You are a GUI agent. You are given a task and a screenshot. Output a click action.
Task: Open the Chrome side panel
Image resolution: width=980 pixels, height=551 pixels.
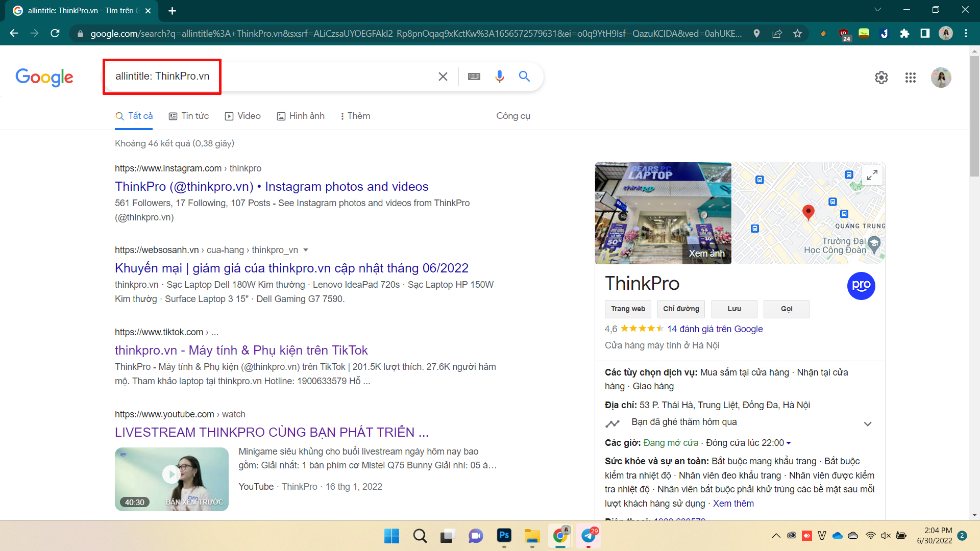[925, 33]
